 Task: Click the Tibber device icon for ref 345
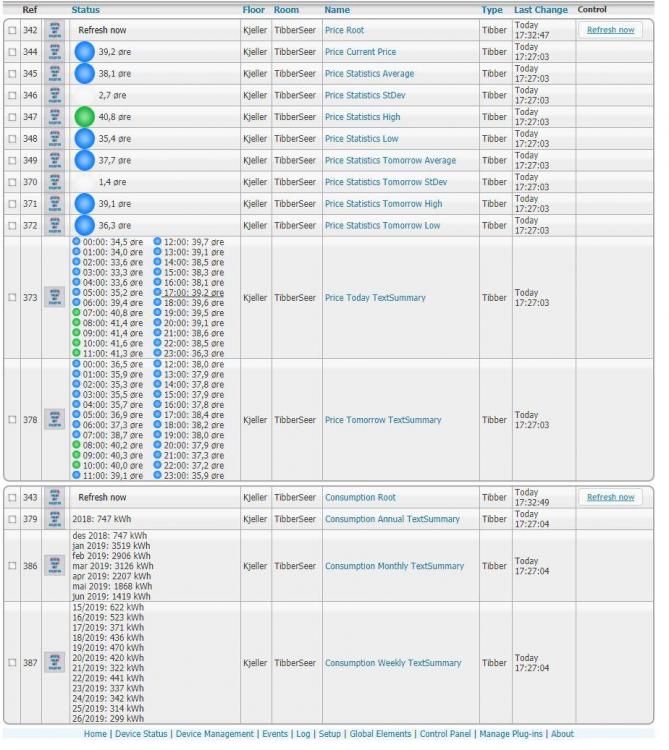(x=55, y=74)
